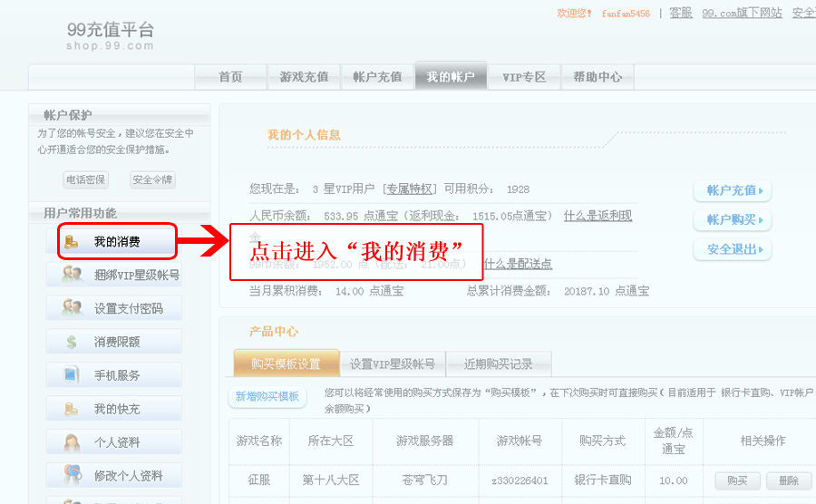816x504 pixels.
Task: Open 修改个人资料 sidebar item
Action: point(114,475)
